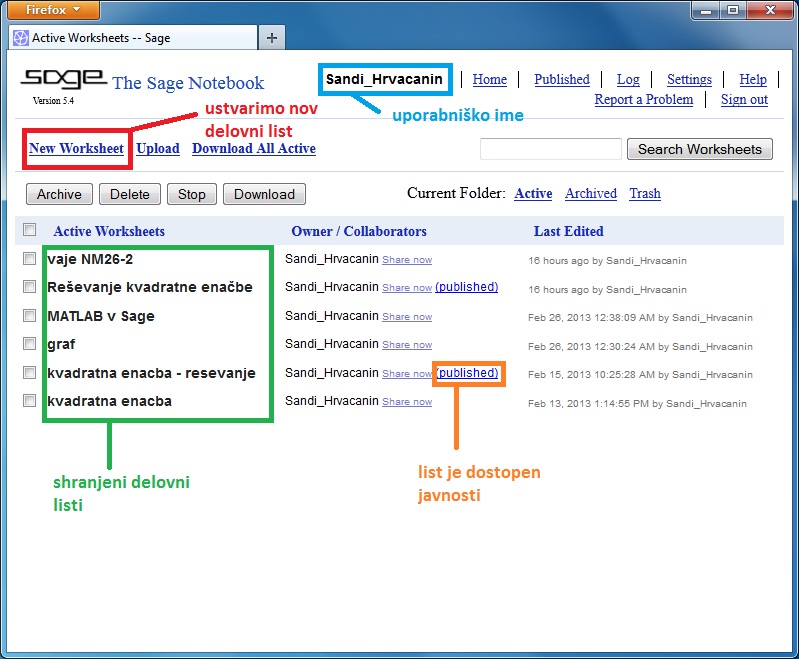Check the box for vaje NM26-2
Viewport: 799px width, 659px height.
point(29,259)
